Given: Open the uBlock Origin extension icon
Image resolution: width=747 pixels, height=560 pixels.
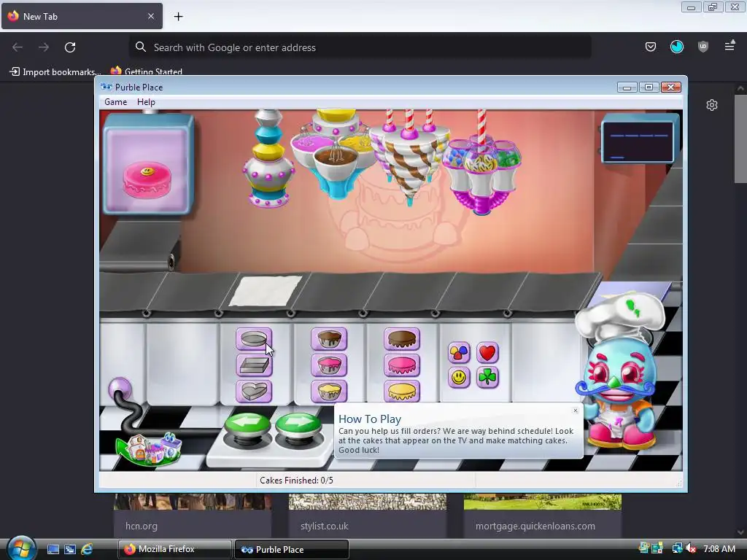Looking at the screenshot, I should (703, 47).
